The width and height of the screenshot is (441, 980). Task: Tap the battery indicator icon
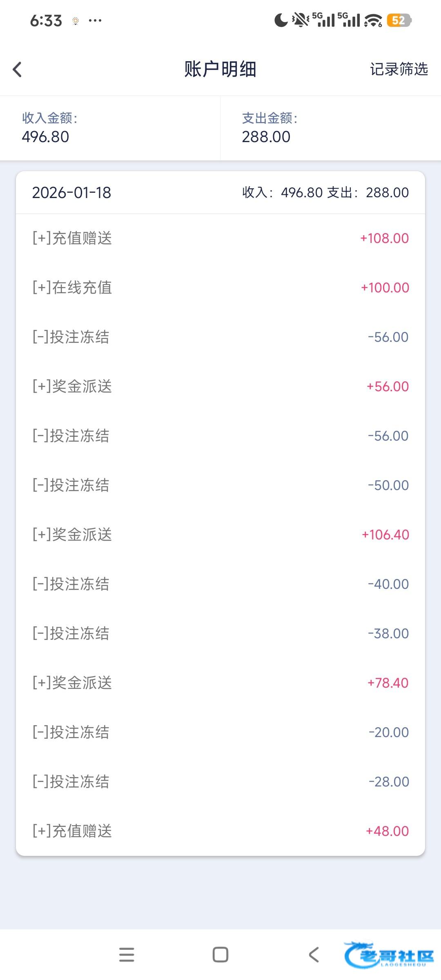tap(399, 20)
